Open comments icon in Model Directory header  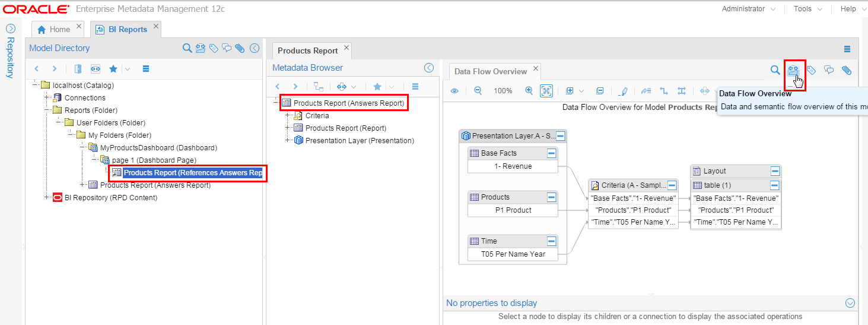(x=227, y=48)
